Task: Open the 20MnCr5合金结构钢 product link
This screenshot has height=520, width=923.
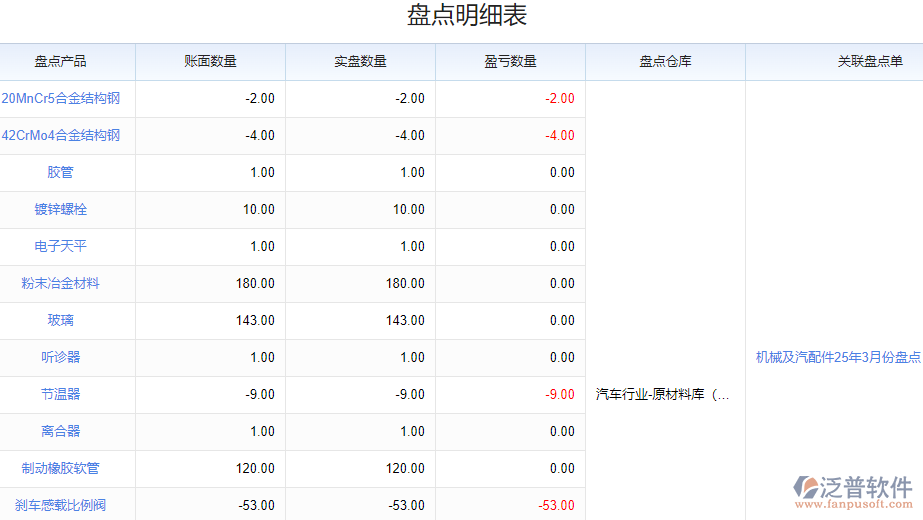Action: coord(61,98)
